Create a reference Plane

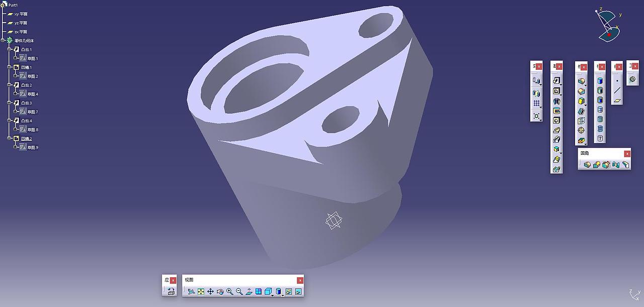pyautogui.click(x=617, y=100)
